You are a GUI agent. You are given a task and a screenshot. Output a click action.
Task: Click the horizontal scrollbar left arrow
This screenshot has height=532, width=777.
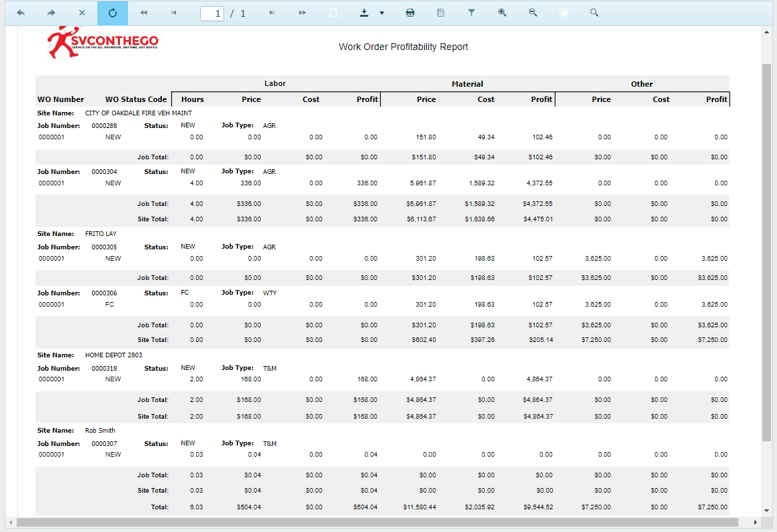pos(11,522)
